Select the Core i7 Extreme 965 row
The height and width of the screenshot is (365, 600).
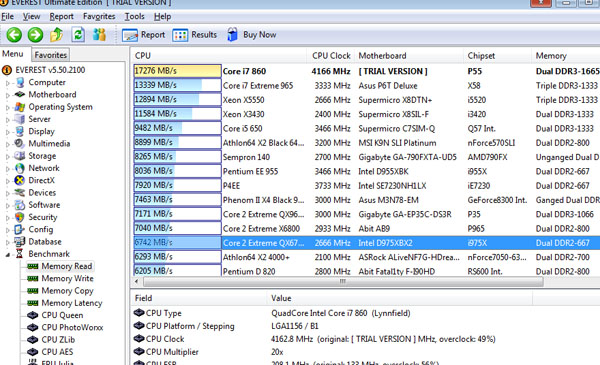pyautogui.click(x=367, y=86)
